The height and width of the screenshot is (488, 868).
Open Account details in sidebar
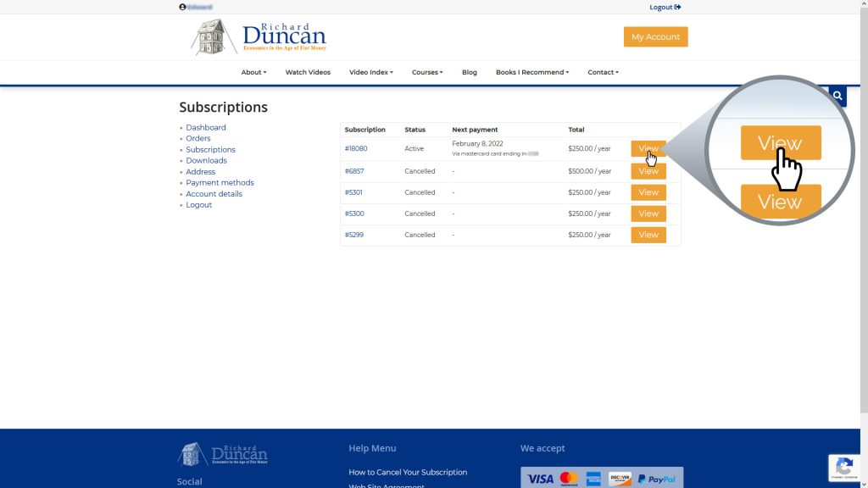tap(214, 194)
